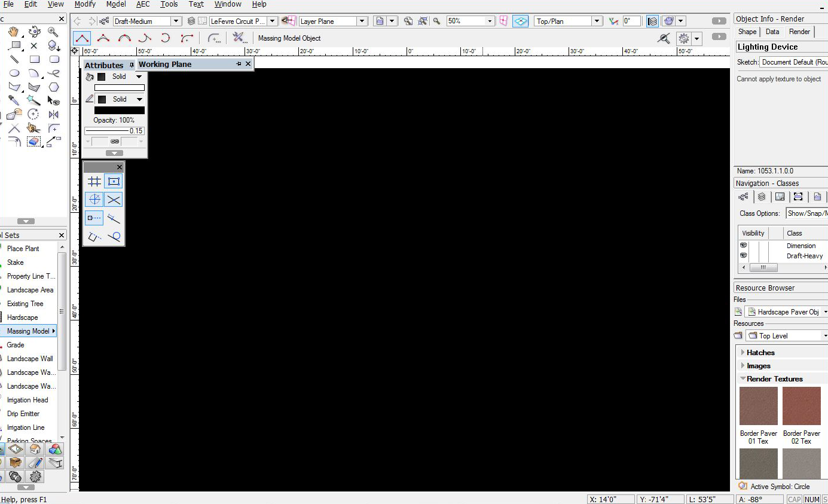Choose the Hardscape tool in Tool Sets

(x=22, y=317)
